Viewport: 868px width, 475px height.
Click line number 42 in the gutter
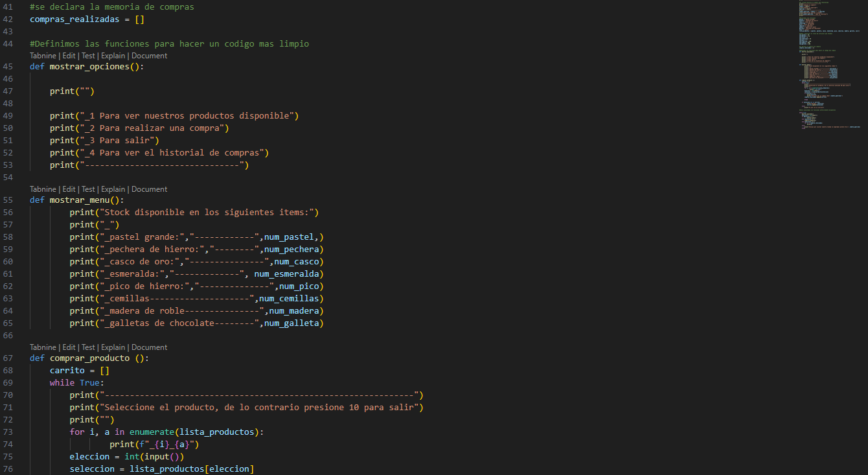(x=8, y=19)
